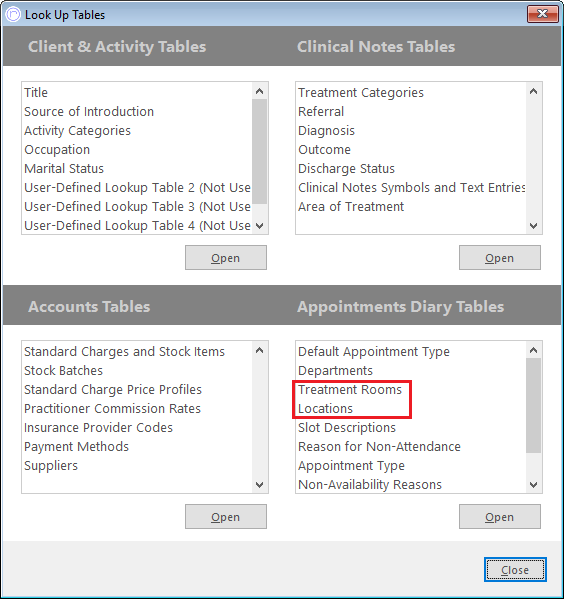Screen dimensions: 564x599
Task: Close the Look Up Tables dialog
Action: (515, 570)
